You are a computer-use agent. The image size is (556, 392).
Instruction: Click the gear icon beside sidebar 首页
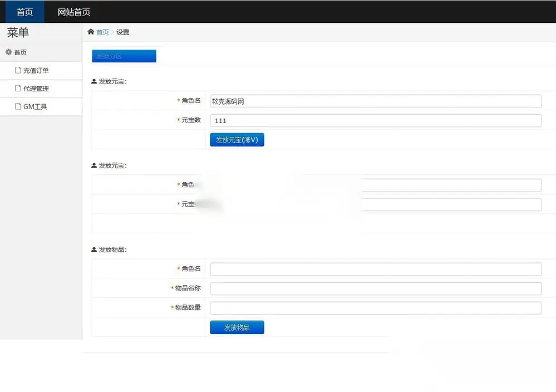pos(8,52)
